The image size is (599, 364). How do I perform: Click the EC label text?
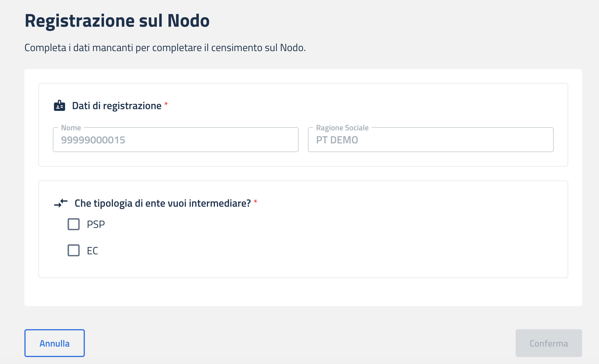pos(92,251)
